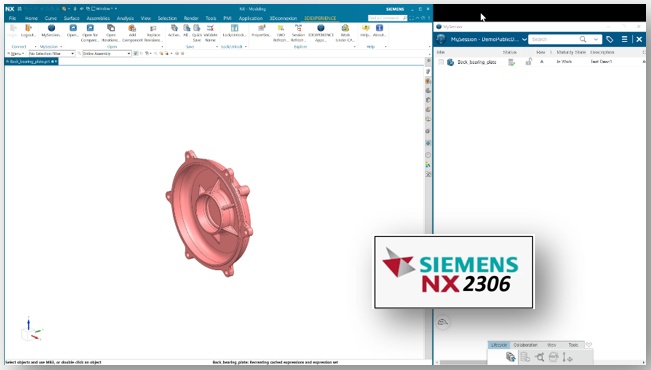Click the MySession horizontal scrollbar

(x=465, y=362)
